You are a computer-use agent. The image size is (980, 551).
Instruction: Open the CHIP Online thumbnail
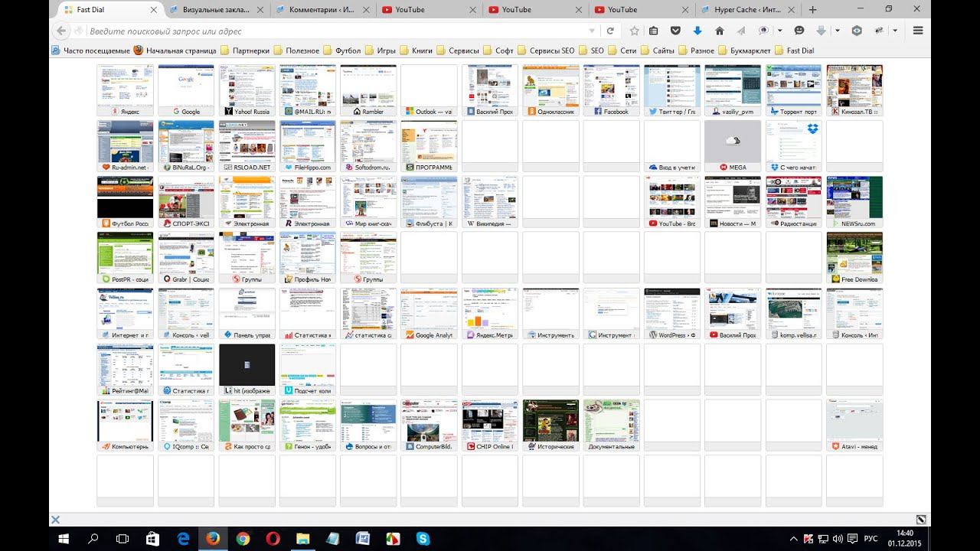489,425
